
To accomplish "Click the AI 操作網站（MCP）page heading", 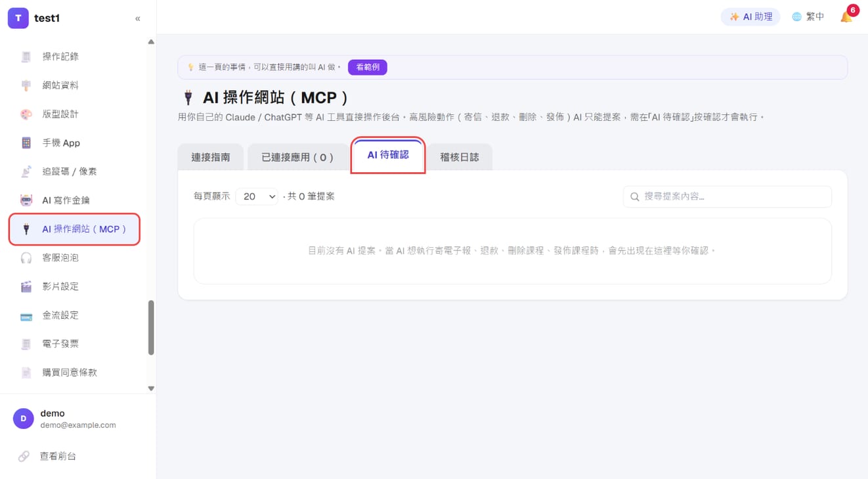I will [276, 98].
